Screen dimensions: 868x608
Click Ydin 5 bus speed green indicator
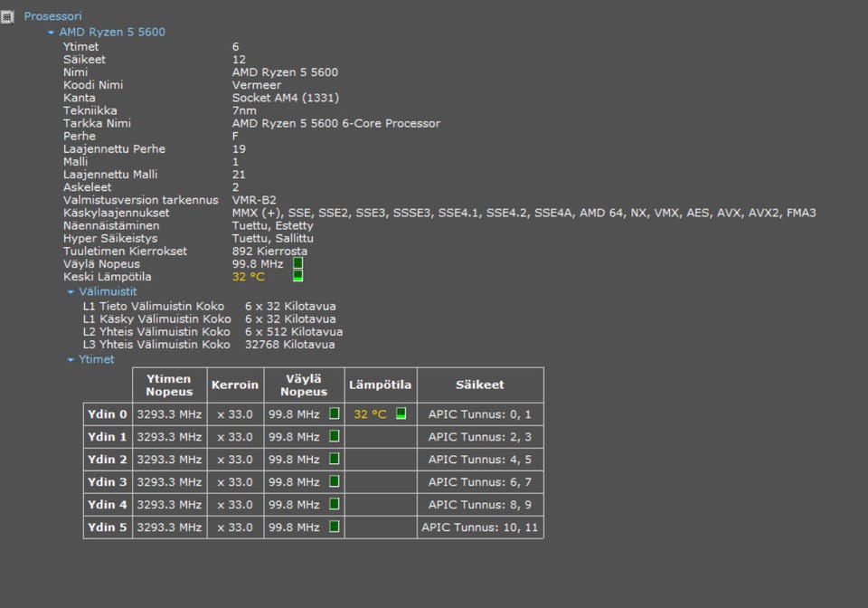335,527
